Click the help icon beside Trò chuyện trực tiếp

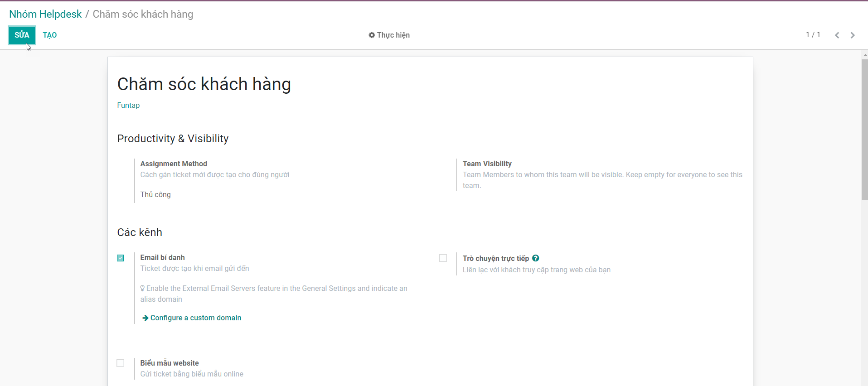tap(535, 258)
